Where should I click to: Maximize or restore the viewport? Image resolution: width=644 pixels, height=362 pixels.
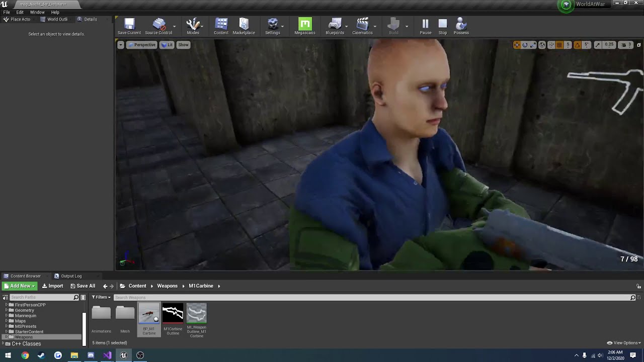coord(639,45)
